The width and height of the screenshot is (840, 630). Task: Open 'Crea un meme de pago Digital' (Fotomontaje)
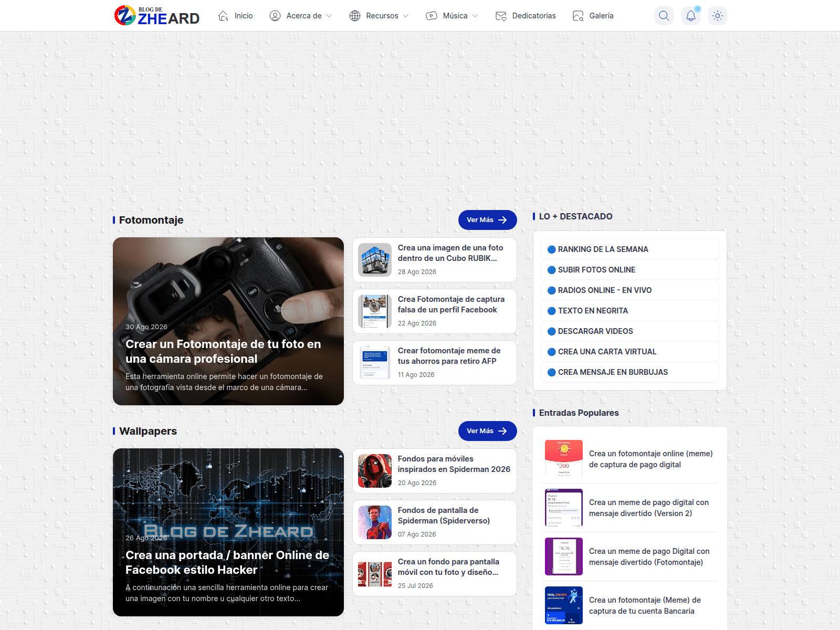coord(649,556)
